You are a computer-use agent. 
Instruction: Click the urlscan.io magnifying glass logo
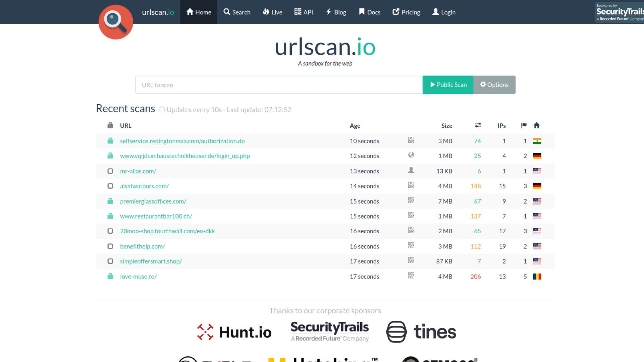(x=116, y=22)
